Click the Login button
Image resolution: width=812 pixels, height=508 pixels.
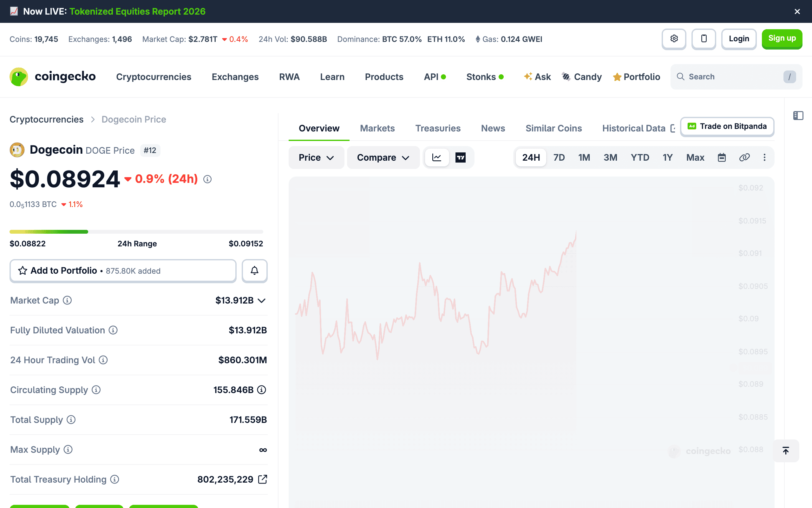click(739, 39)
